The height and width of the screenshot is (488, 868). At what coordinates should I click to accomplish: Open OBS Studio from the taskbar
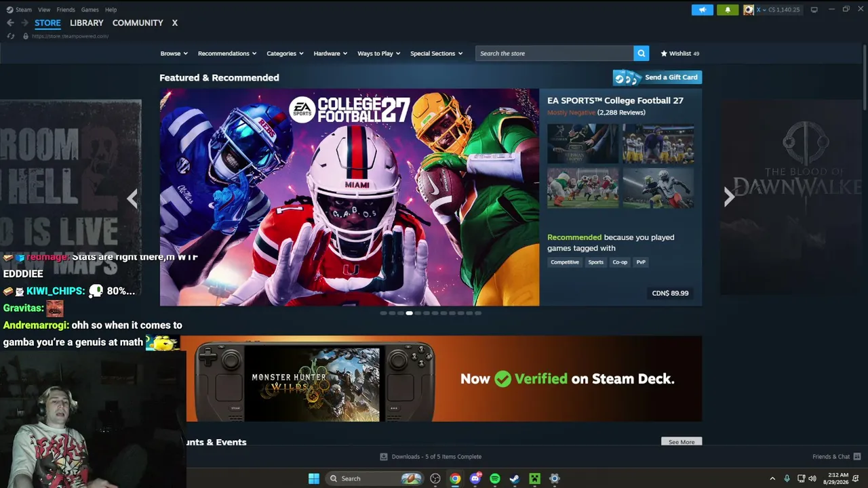click(x=435, y=479)
